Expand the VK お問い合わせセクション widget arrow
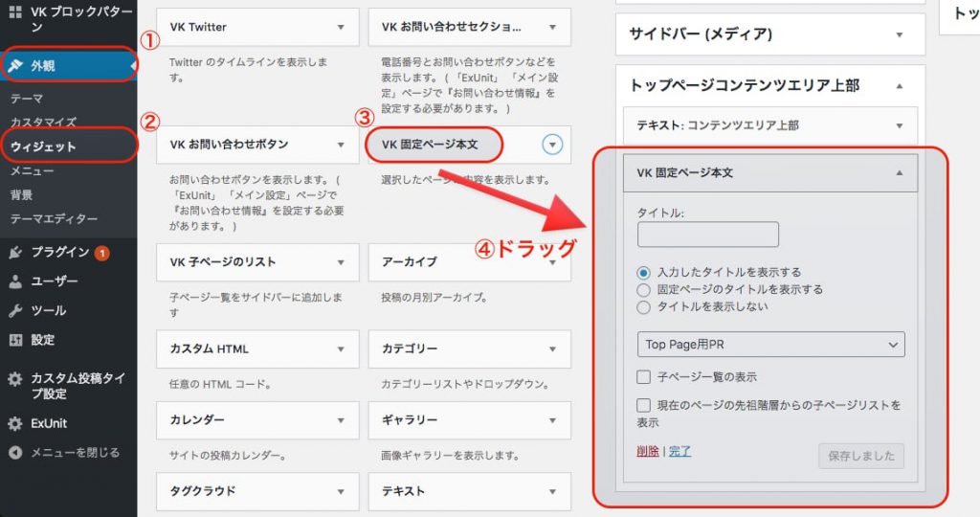The width and height of the screenshot is (980, 517). click(552, 27)
